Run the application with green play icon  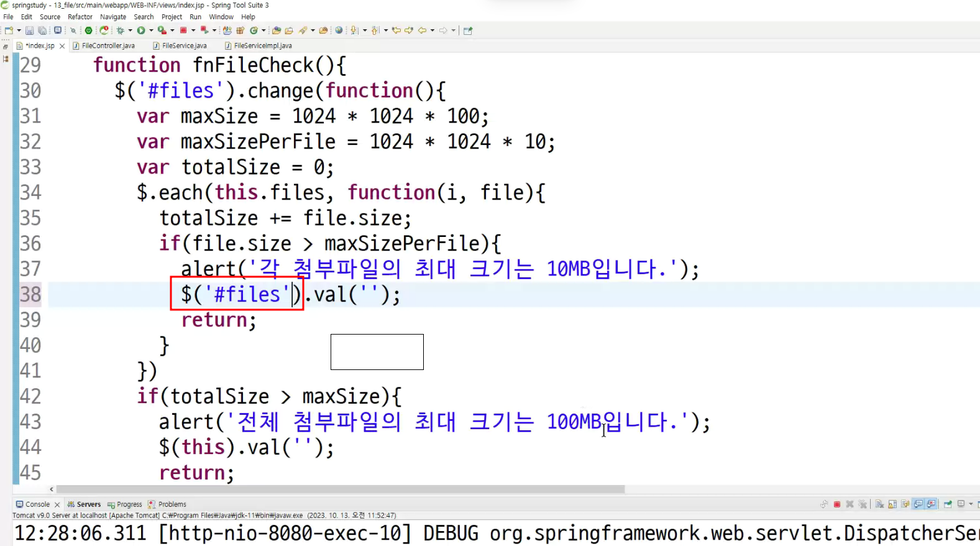click(141, 30)
